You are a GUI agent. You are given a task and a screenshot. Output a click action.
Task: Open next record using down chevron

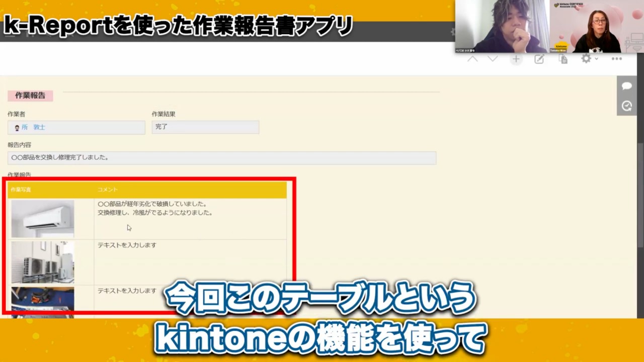[x=492, y=59]
